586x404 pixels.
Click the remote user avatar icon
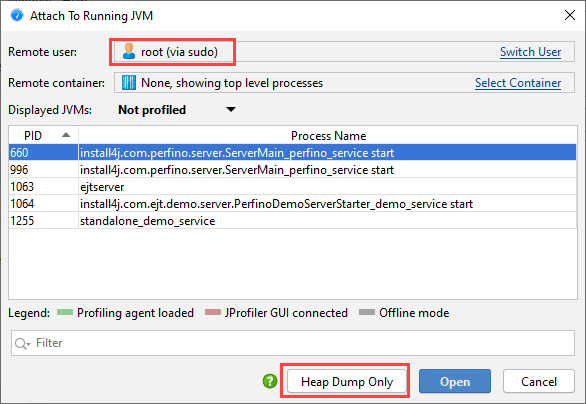tap(129, 52)
